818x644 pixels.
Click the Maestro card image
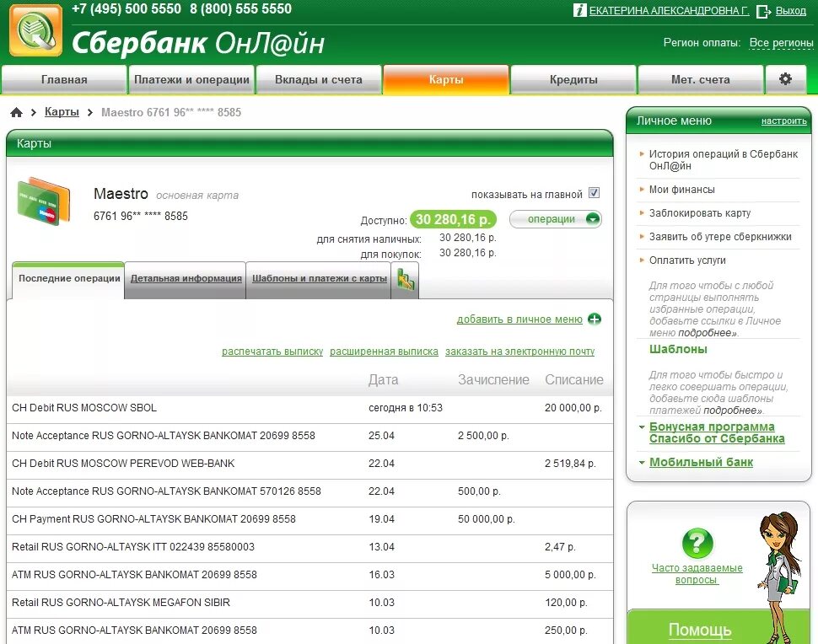click(44, 201)
